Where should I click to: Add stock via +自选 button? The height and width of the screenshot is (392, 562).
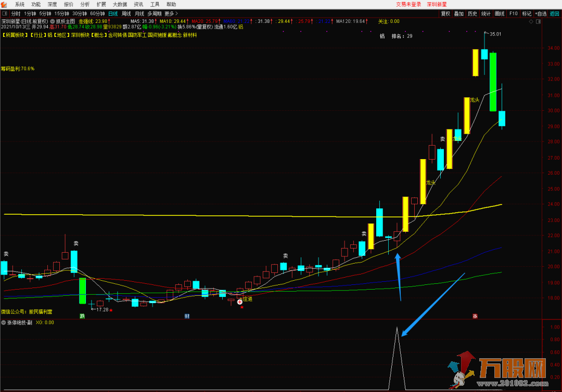pyautogui.click(x=541, y=14)
